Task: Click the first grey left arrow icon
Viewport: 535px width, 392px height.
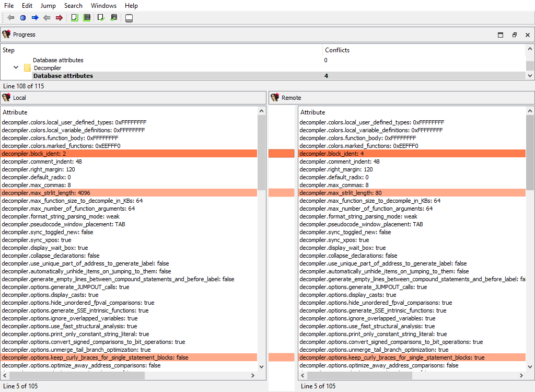Action: (11, 18)
